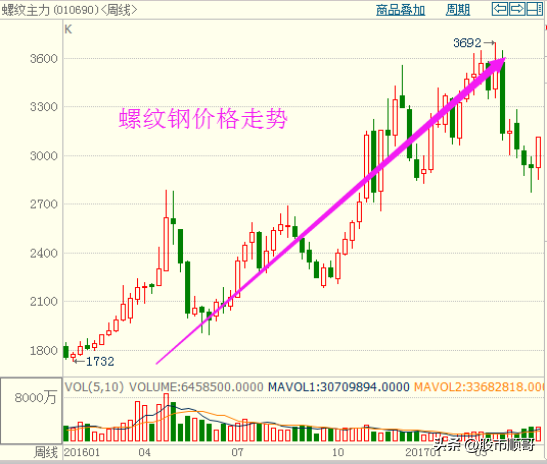Viewport: 547px width, 464px height.
Task: Click the MAVOL1 value text
Action: (338, 387)
